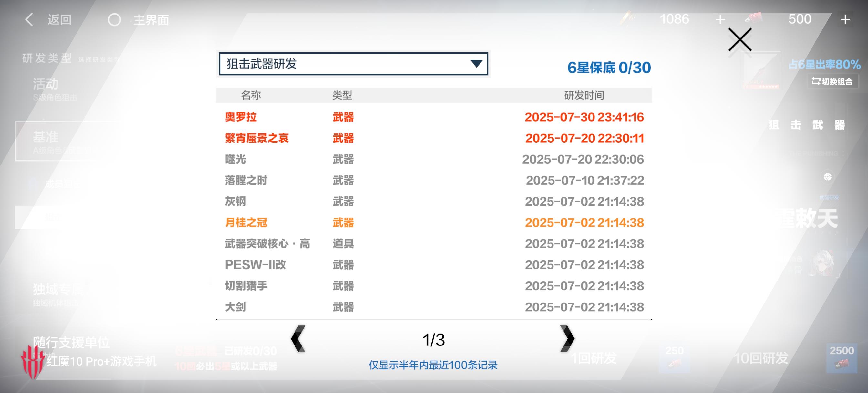This screenshot has width=868, height=393.
Task: Select the 武器突破核心·高 item record
Action: pos(434,244)
